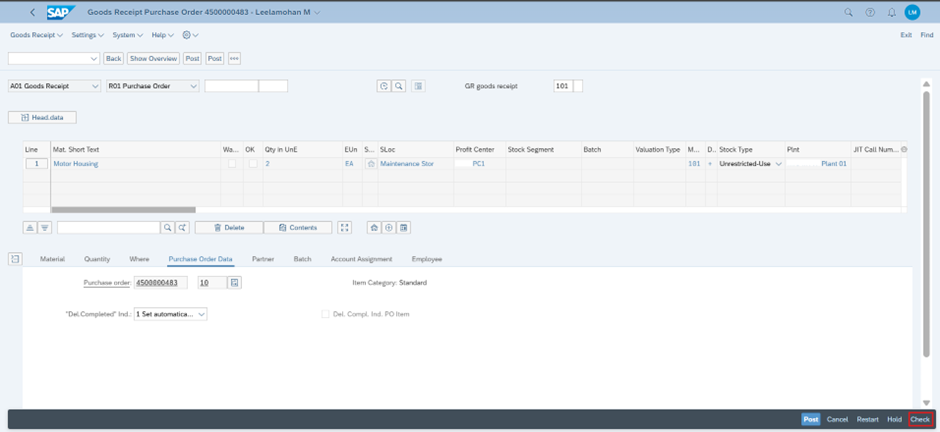Viewport: 940px width, 432px height.
Task: Open the help question mark icon
Action: coord(870,12)
